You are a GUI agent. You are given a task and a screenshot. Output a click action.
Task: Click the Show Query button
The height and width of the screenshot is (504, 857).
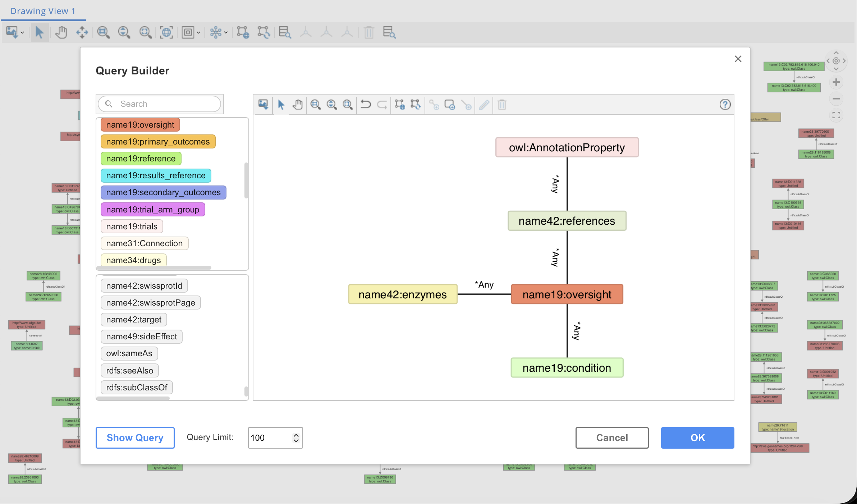(135, 437)
